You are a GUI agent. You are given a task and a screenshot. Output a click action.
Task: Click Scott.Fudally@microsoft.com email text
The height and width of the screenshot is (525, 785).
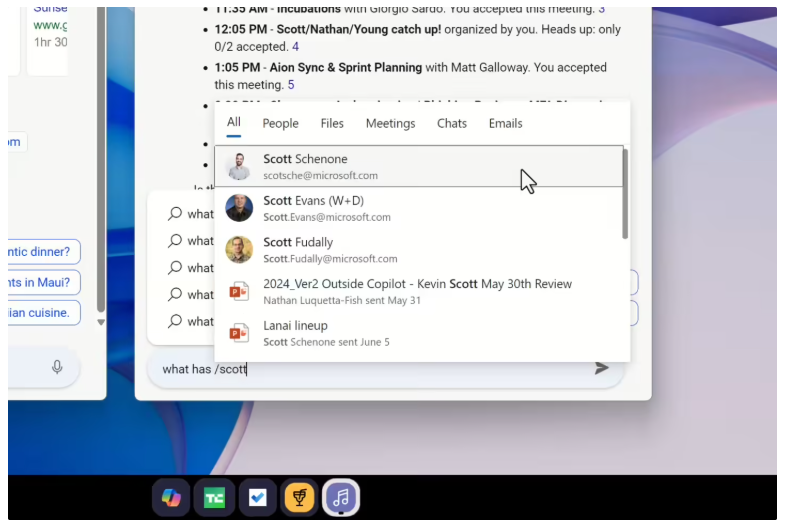click(330, 259)
